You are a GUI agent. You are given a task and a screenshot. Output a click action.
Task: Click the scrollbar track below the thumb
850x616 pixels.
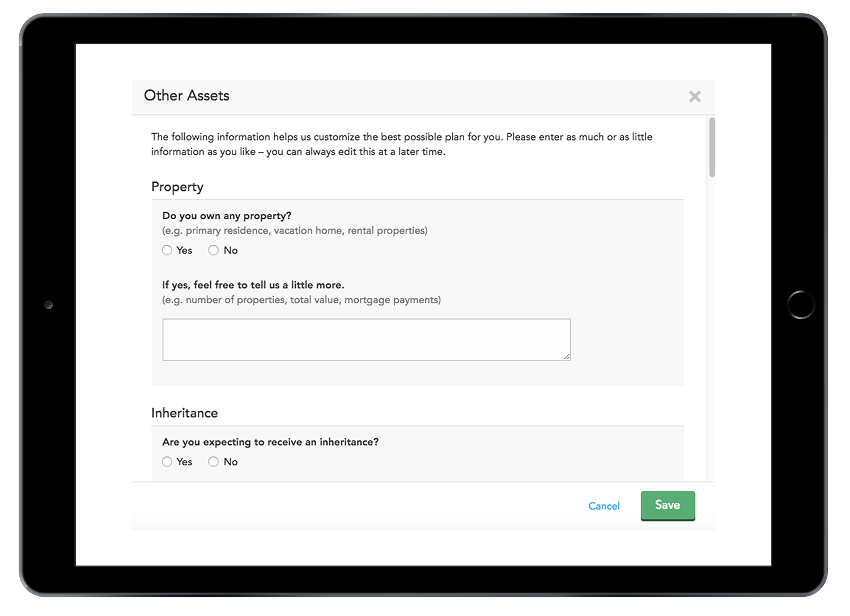click(x=712, y=329)
